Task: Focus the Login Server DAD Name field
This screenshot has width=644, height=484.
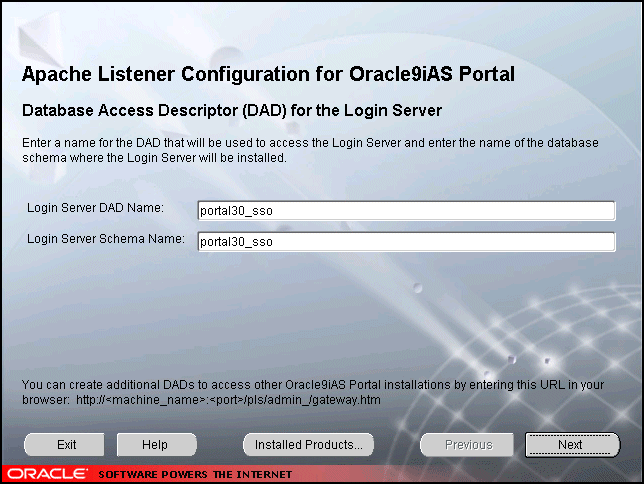Action: (406, 211)
